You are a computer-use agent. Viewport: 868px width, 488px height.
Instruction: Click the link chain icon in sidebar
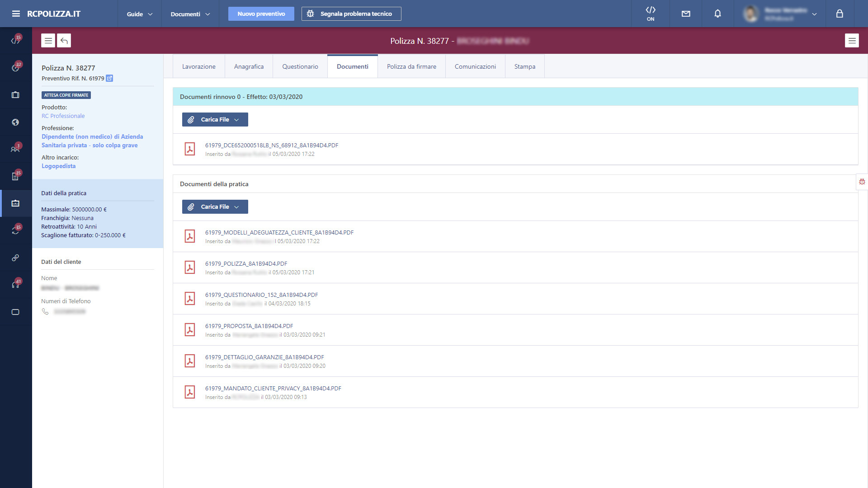15,258
